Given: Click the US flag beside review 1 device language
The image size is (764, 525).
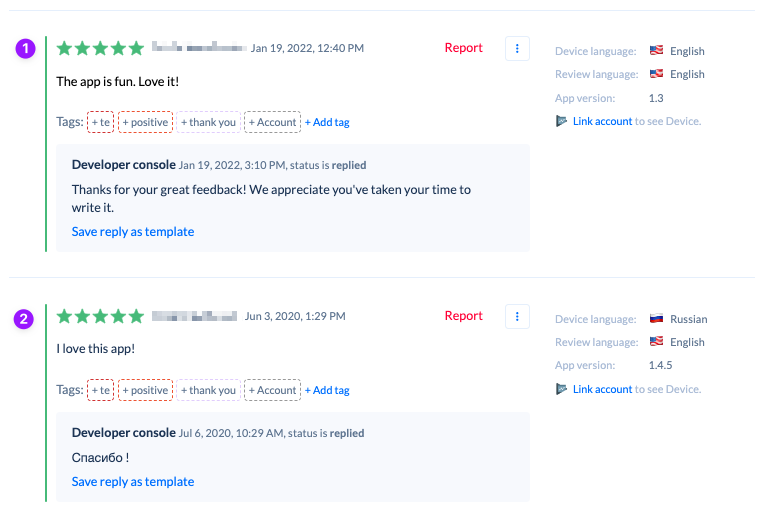Looking at the screenshot, I should pyautogui.click(x=656, y=51).
